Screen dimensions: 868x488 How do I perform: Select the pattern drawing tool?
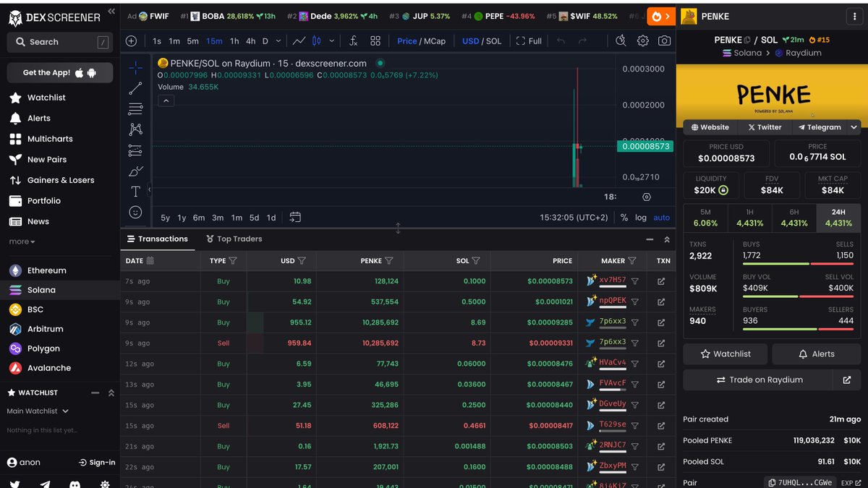(135, 129)
